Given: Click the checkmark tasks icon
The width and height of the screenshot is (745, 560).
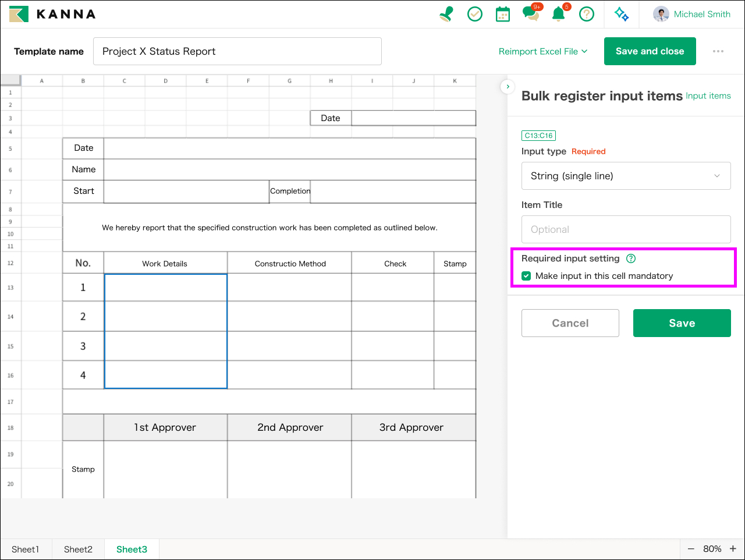Looking at the screenshot, I should (475, 14).
